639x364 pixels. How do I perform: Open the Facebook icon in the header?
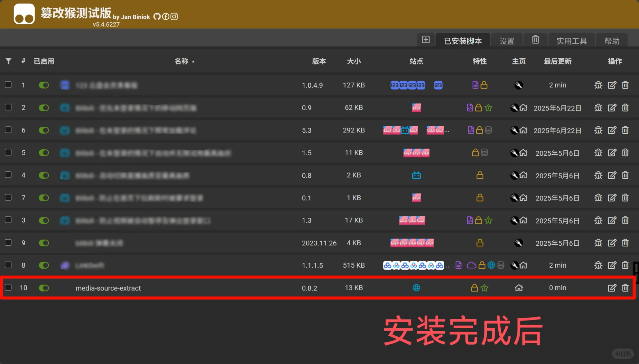[166, 17]
